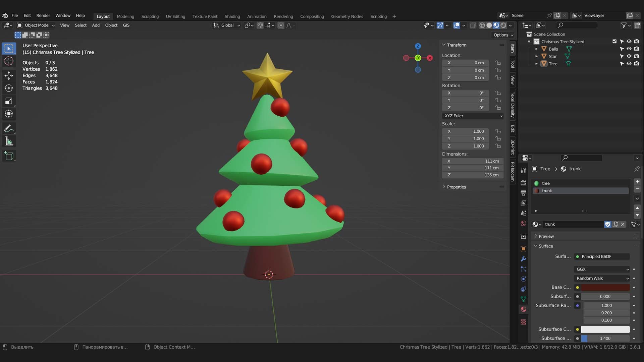Select the Select Box tool
The width and height of the screenshot is (644, 362).
click(9, 49)
